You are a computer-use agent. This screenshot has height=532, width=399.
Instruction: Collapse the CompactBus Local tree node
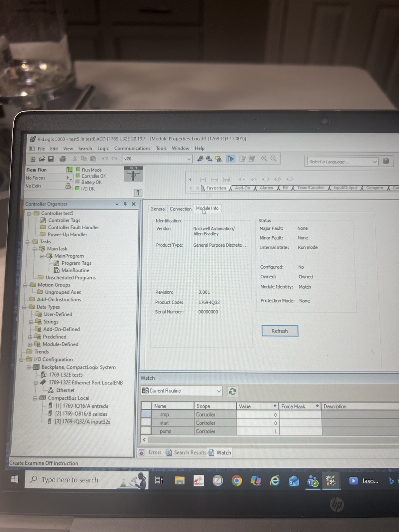pos(35,398)
